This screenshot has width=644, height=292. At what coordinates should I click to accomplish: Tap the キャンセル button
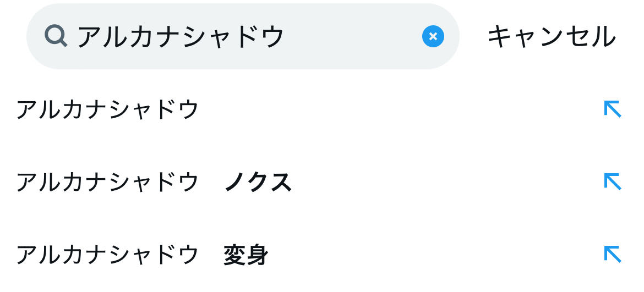tap(551, 37)
